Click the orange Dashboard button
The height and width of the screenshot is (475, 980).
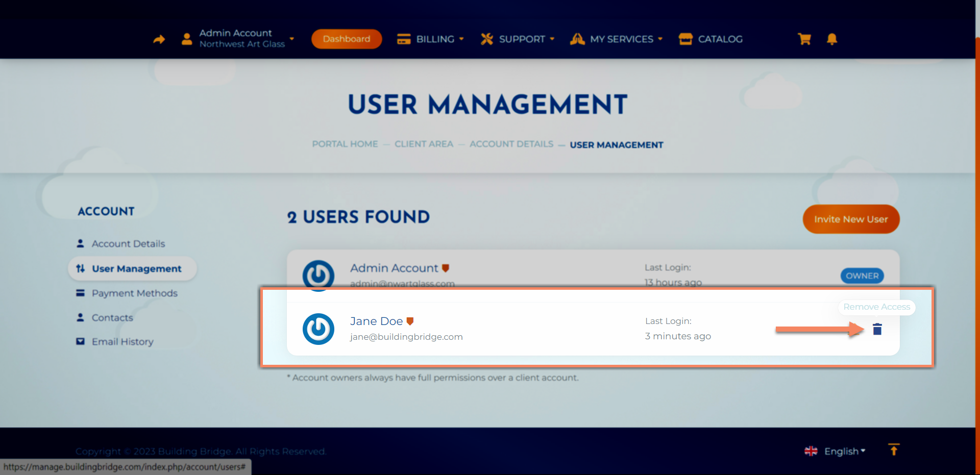click(347, 39)
